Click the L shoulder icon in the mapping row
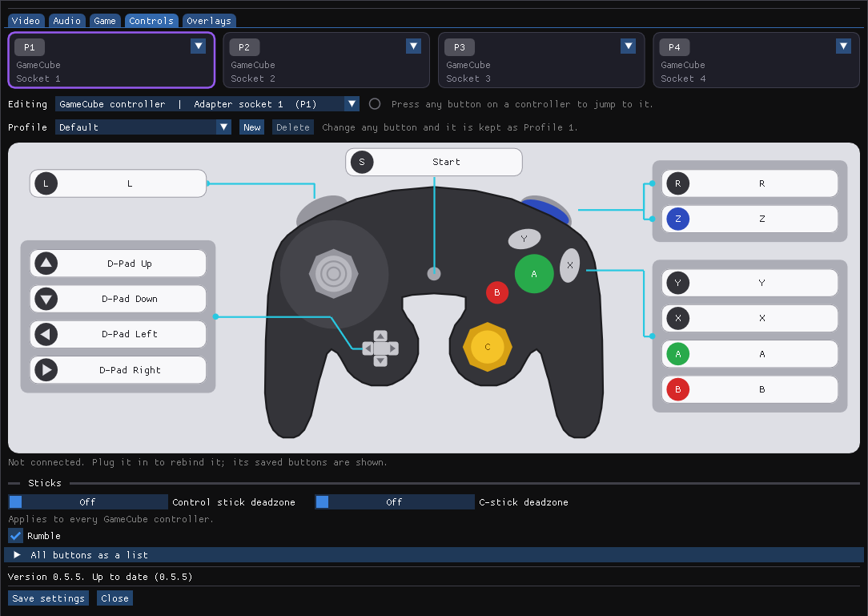Image resolution: width=868 pixels, height=616 pixels. [46, 183]
